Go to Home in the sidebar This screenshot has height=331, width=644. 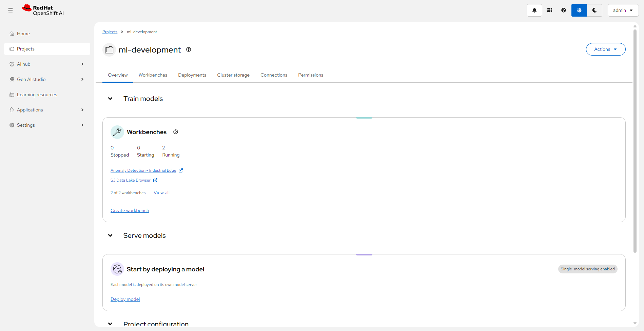(x=47, y=34)
